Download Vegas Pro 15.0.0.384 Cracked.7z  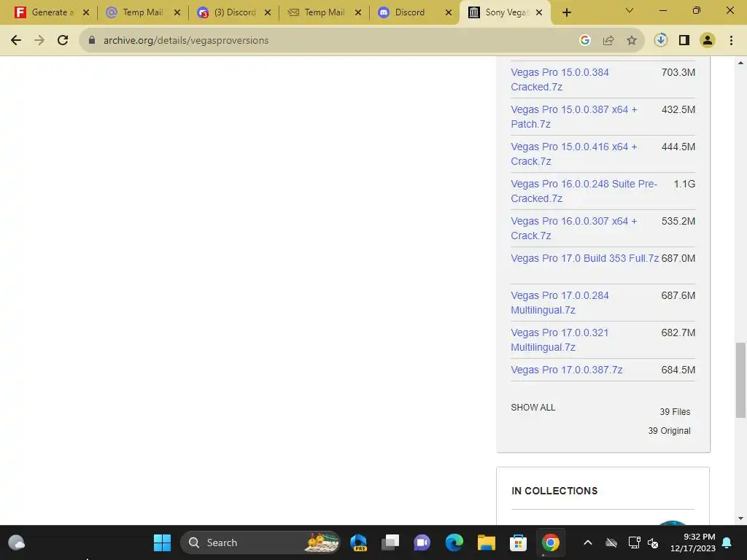click(560, 79)
